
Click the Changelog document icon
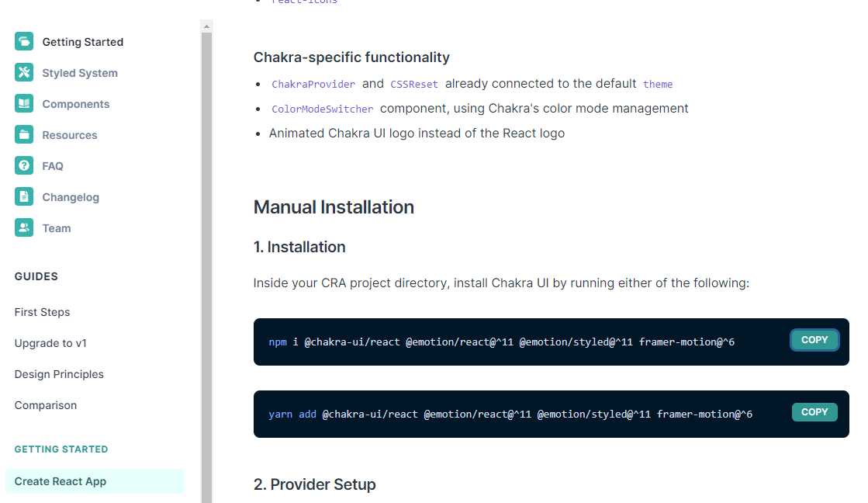[x=24, y=196]
